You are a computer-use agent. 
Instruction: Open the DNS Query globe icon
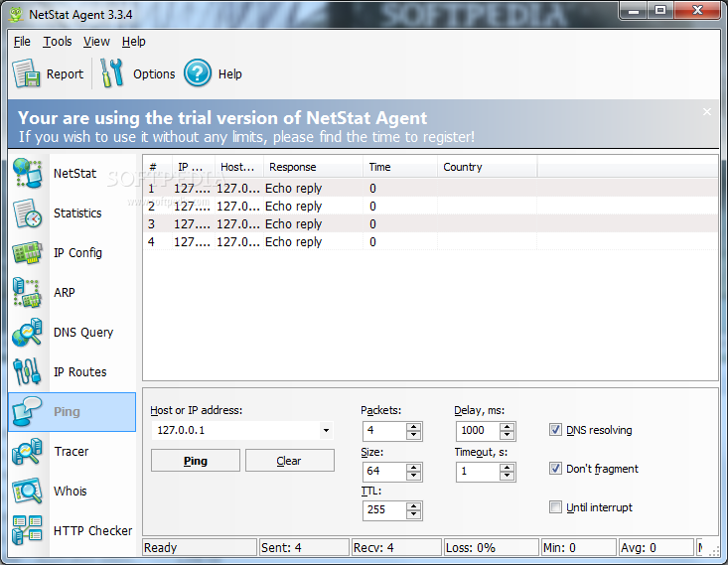[28, 333]
